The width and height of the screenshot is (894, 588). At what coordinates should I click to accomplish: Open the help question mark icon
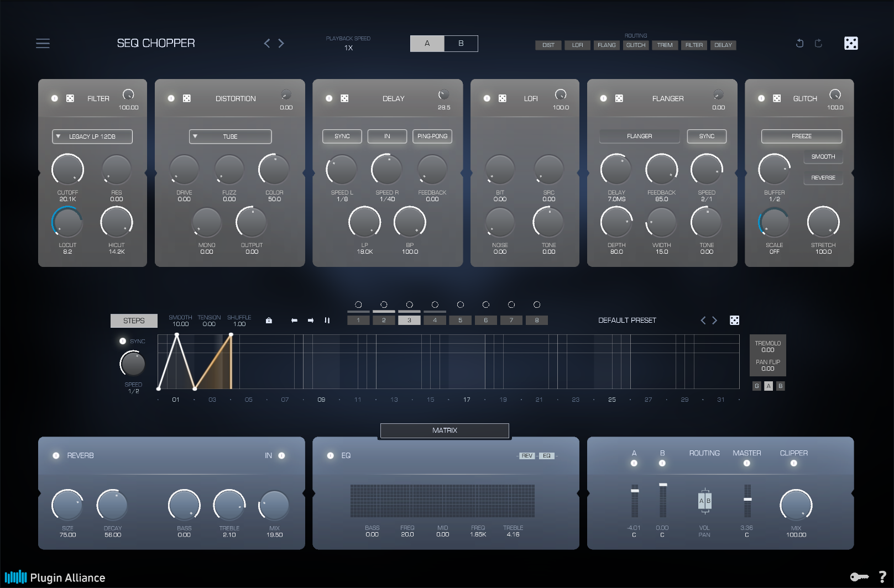click(882, 577)
